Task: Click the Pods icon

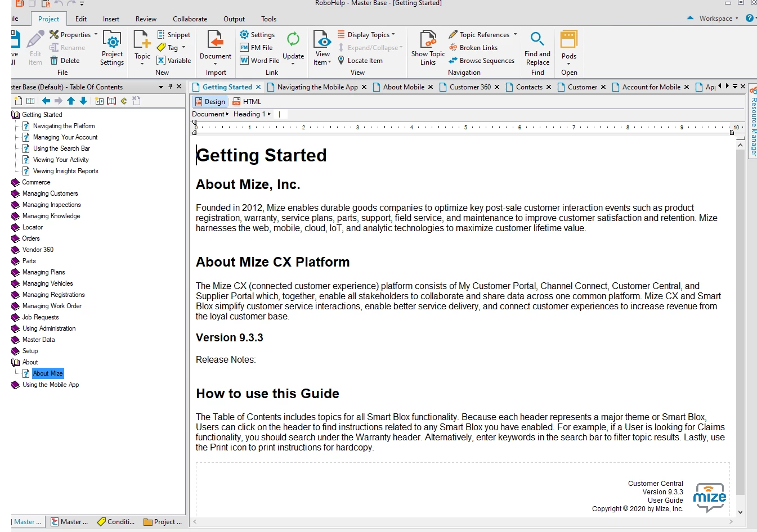Action: [569, 39]
